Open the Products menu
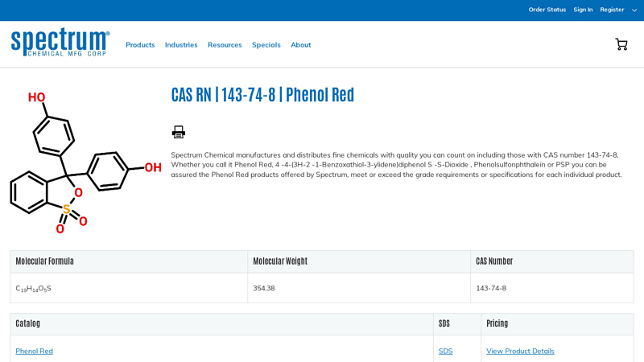Viewport: 644px width, 362px height. tap(140, 45)
